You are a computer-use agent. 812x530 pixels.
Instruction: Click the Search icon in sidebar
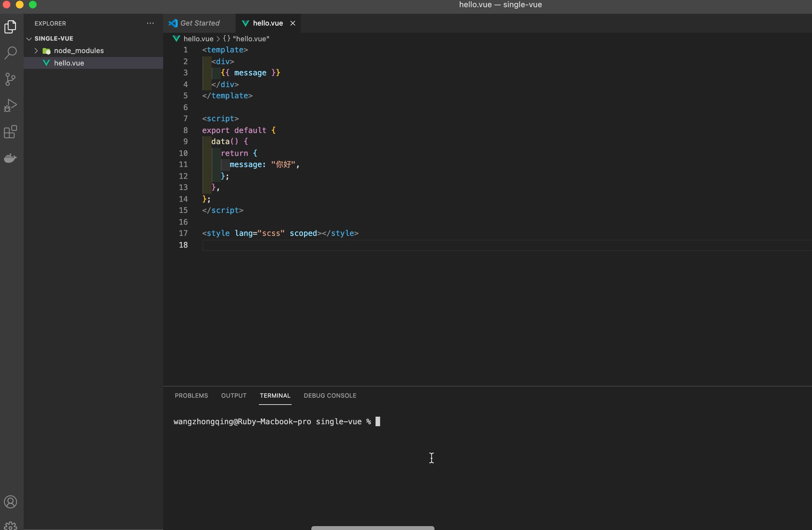pyautogui.click(x=11, y=53)
